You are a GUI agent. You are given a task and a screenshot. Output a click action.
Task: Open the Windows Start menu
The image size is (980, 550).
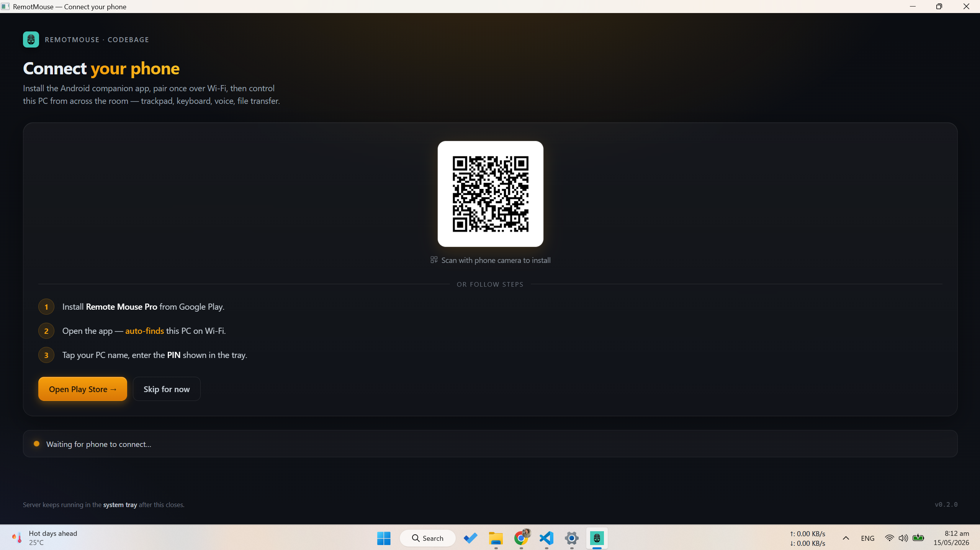[384, 538]
